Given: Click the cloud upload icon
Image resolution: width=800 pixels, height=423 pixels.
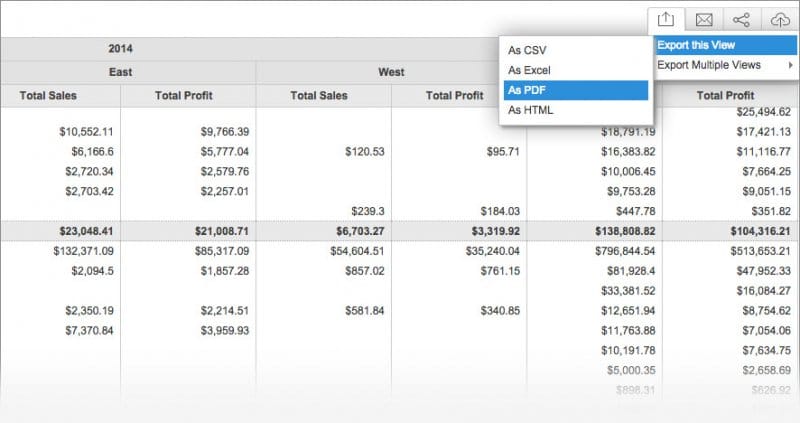Looking at the screenshot, I should coord(779,19).
